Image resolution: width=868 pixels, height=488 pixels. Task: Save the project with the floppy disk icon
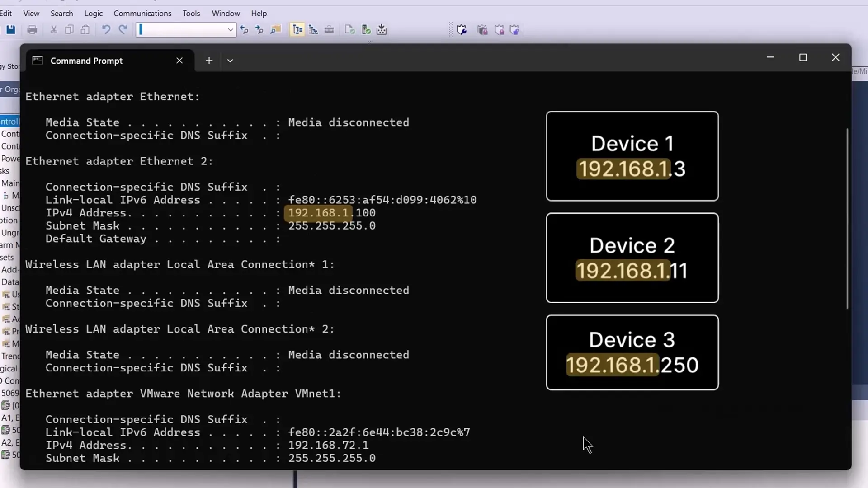click(x=10, y=30)
